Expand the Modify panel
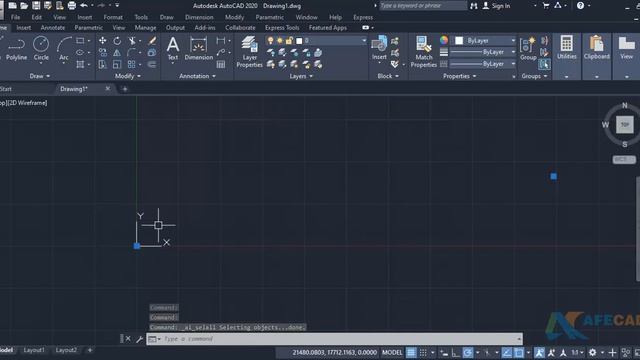 click(x=128, y=76)
